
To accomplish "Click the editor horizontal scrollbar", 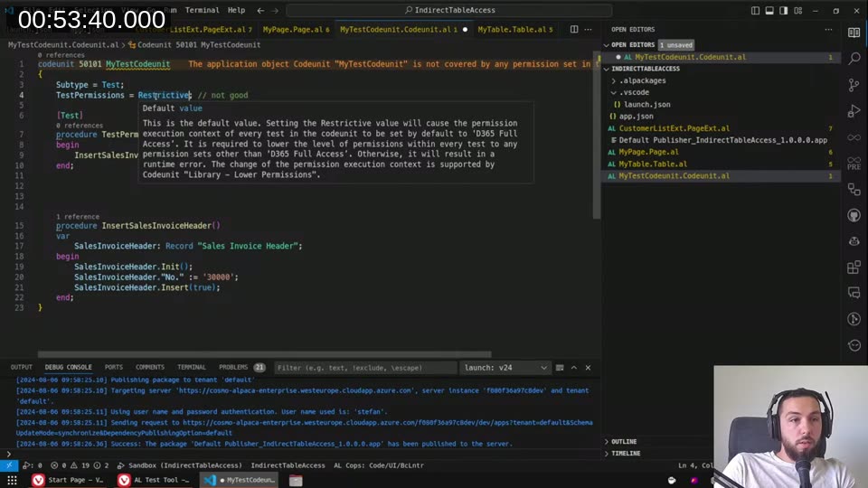I will [264, 354].
